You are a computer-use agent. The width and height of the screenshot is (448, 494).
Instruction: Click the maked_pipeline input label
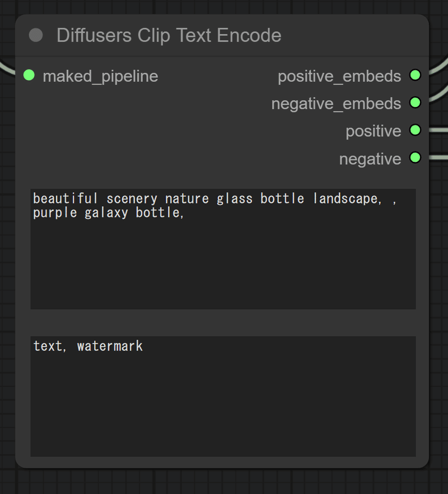coord(100,76)
